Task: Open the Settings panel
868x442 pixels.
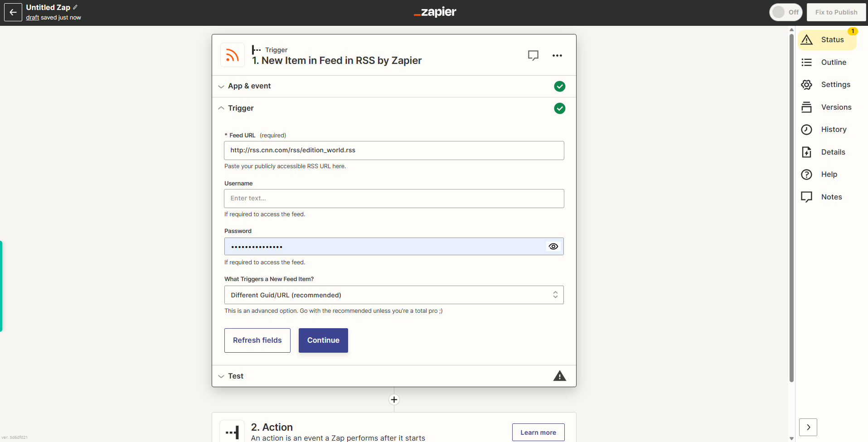Action: tap(827, 85)
